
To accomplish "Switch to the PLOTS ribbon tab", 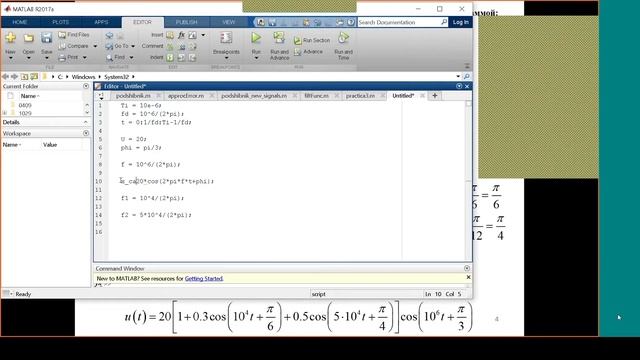I will 60,22.
